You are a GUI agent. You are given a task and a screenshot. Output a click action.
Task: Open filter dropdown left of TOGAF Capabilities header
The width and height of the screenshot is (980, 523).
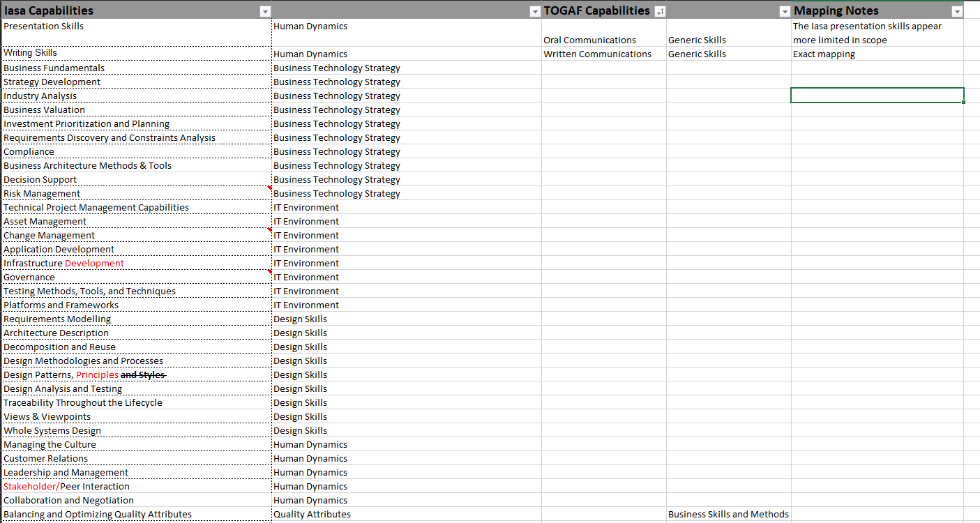pos(535,11)
